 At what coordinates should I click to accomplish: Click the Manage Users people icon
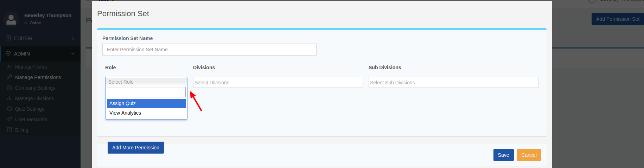coord(9,67)
